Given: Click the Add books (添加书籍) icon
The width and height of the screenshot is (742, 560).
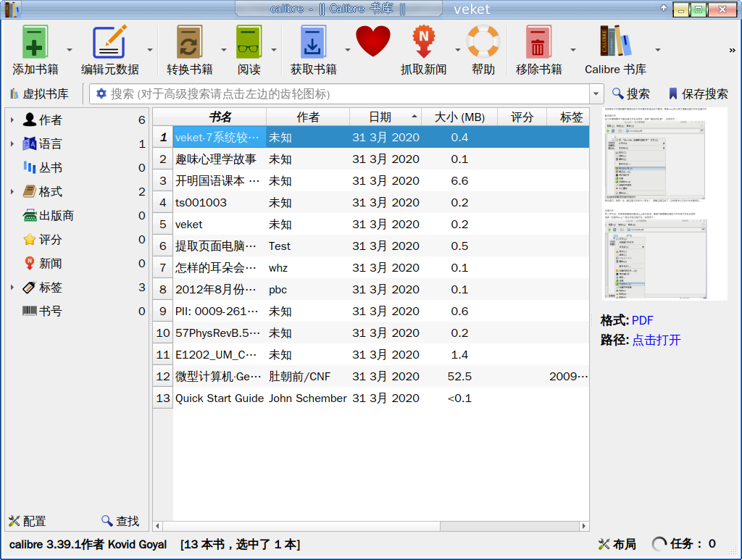Looking at the screenshot, I should (x=35, y=43).
